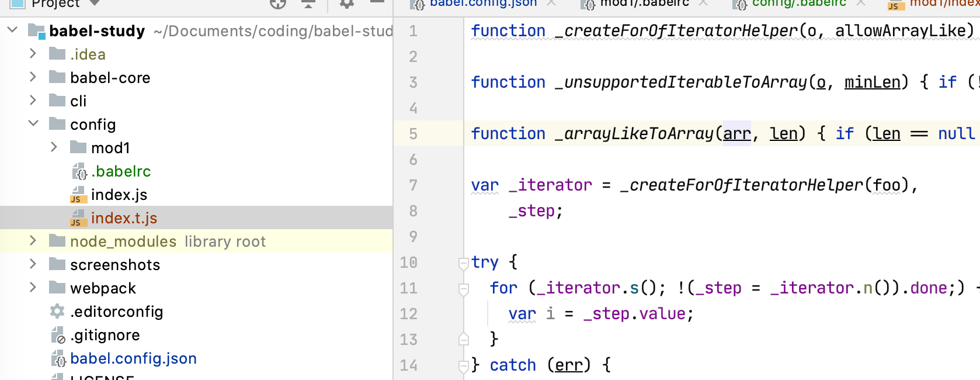
Task: Click the minLen parameter on line 3
Action: [x=873, y=82]
